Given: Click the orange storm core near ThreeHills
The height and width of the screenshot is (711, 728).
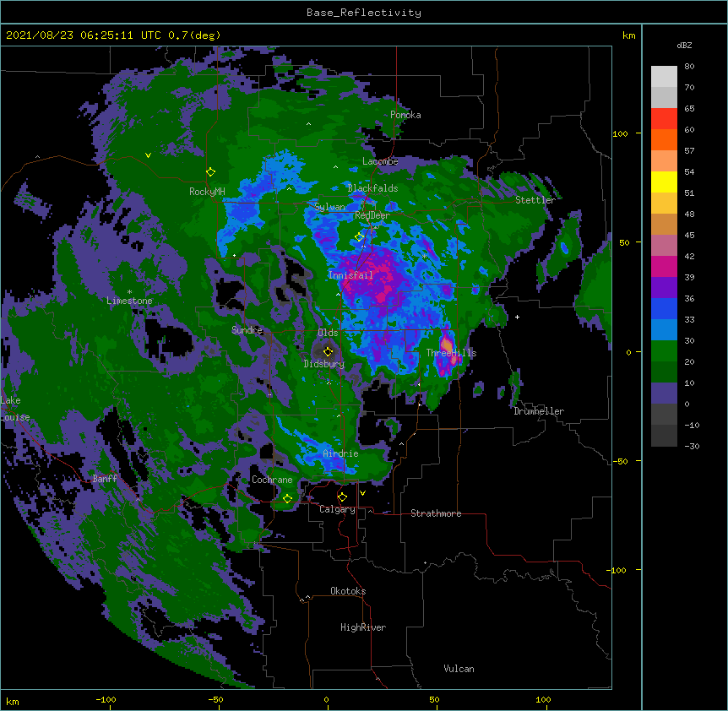Looking at the screenshot, I should pyautogui.click(x=447, y=345).
